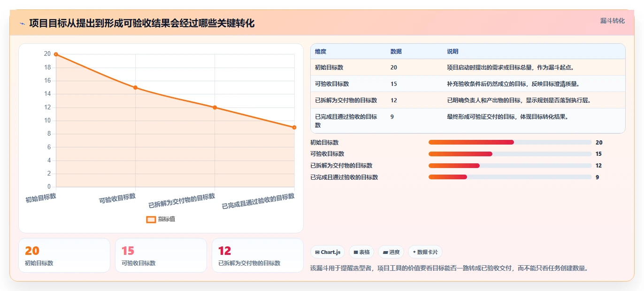The height and width of the screenshot is (291, 644).
Task: Click the footer note starting 该漏斗用于提醒选型者
Action: 449,268
